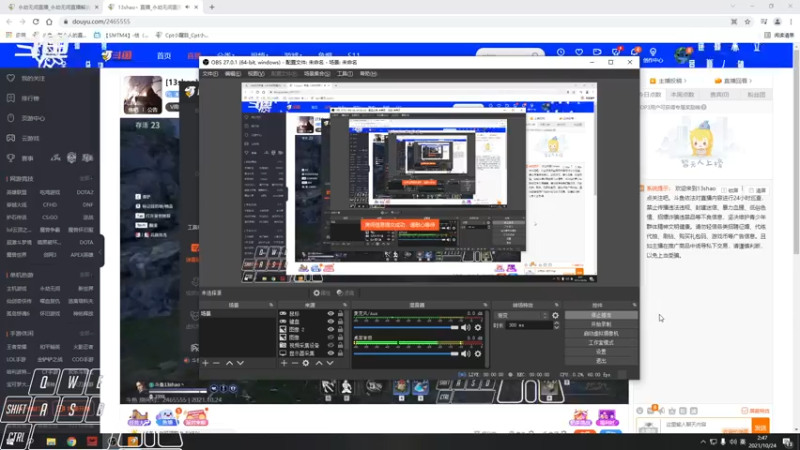This screenshot has height=450, width=800.
Task: Toggle visibility of the 图像 2 source
Action: click(x=331, y=330)
